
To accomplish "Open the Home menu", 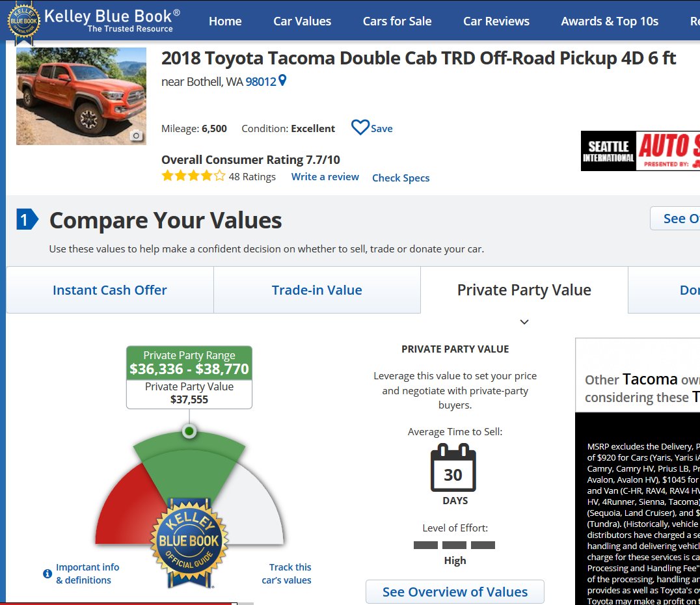I will (226, 21).
